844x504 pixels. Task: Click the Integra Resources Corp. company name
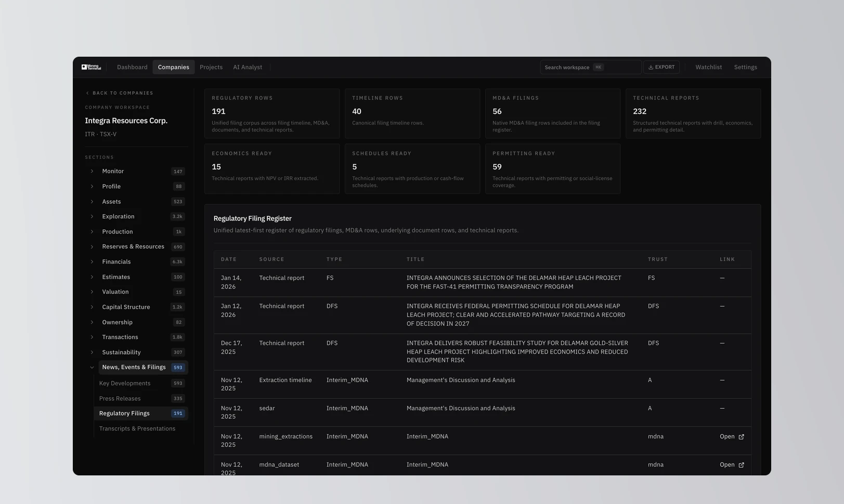pos(126,121)
